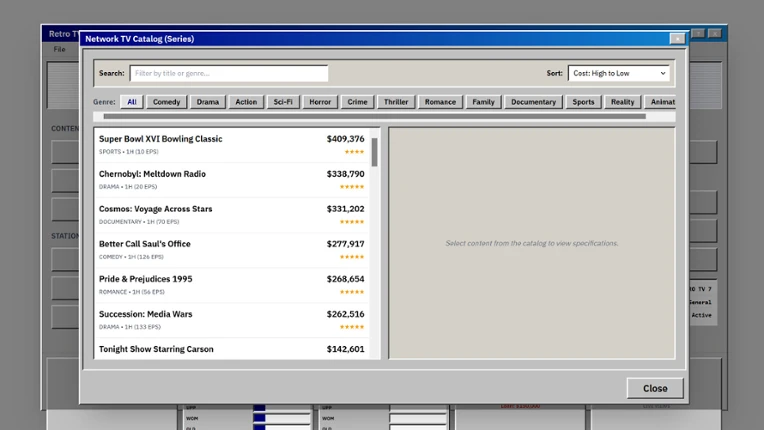The width and height of the screenshot is (764, 430).
Task: Open File menu in Retro TV window
Action: pyautogui.click(x=59, y=49)
